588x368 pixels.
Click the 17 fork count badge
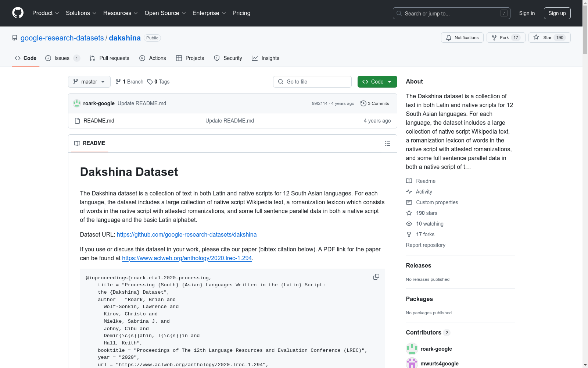516,38
